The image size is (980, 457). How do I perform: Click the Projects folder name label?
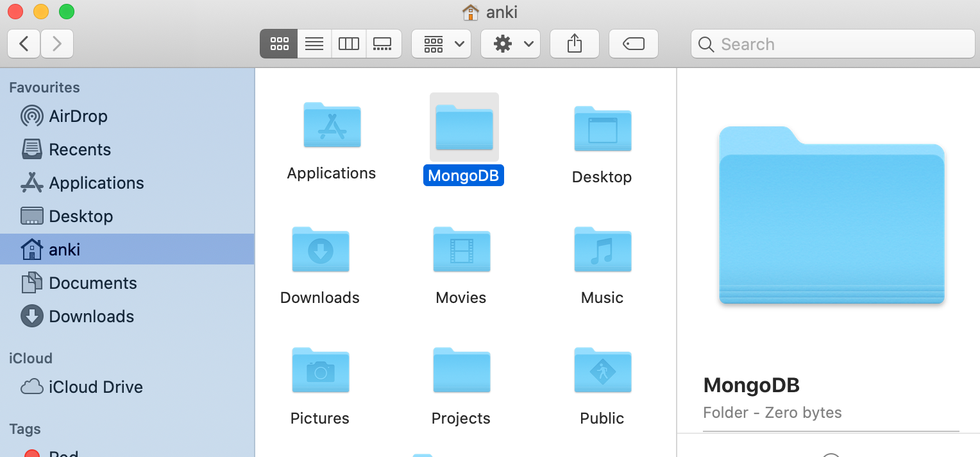(x=461, y=418)
